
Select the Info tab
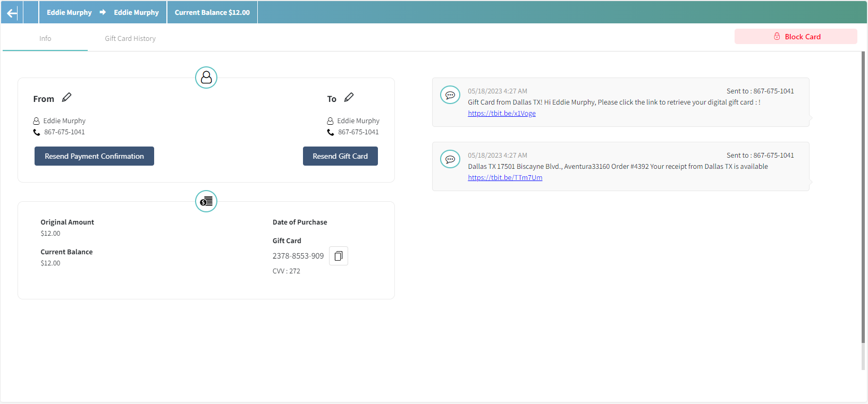[x=45, y=39]
